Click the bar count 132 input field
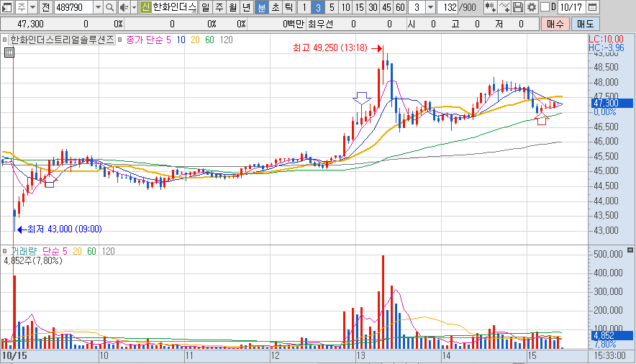This screenshot has width=636, height=364. 448,7
